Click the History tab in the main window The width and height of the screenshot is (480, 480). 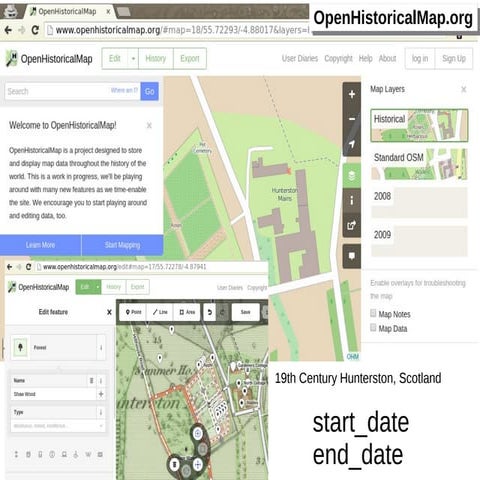pos(156,59)
